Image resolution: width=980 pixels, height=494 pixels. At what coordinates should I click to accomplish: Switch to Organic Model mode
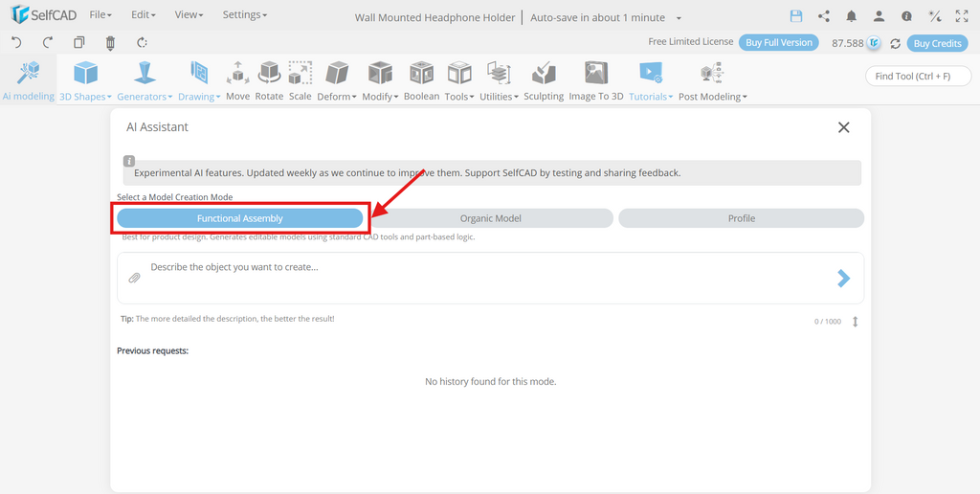click(x=491, y=218)
